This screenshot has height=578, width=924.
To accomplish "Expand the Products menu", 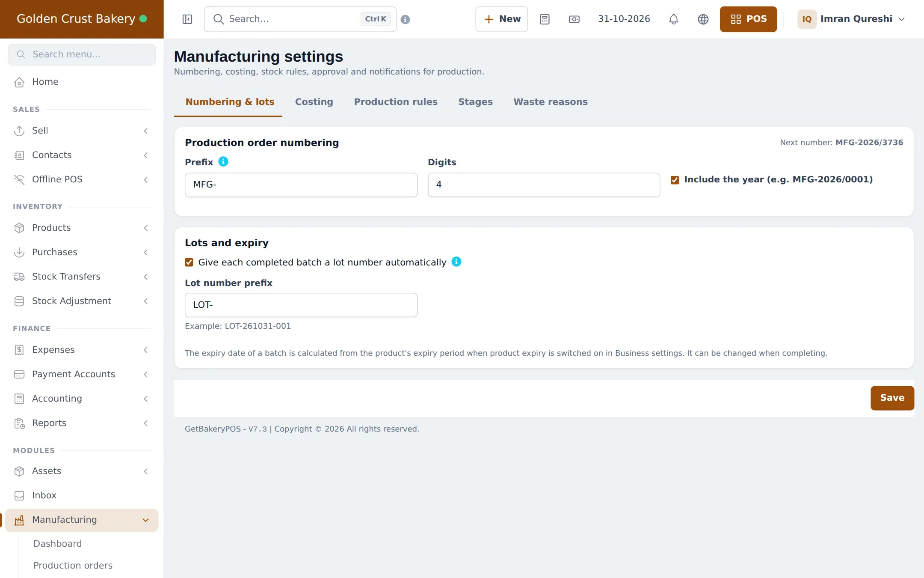I will 82,228.
